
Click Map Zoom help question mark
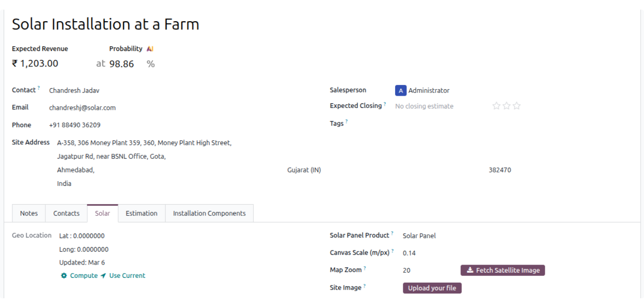tap(365, 268)
